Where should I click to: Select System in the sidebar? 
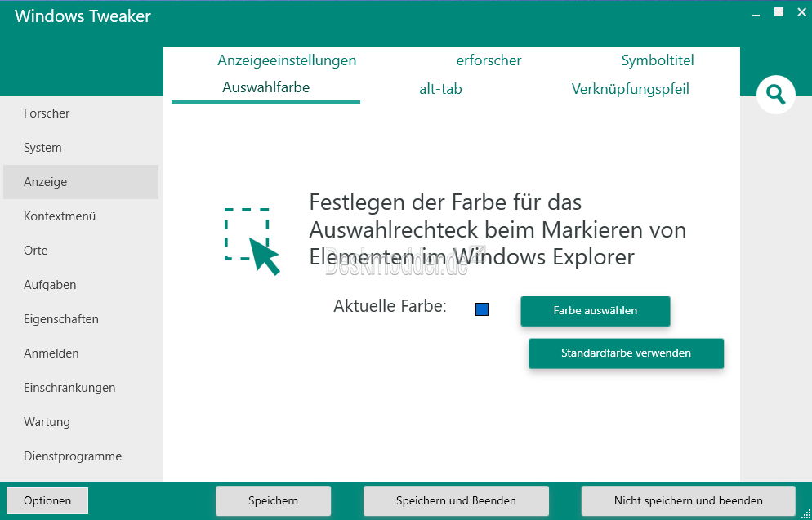coord(81,148)
